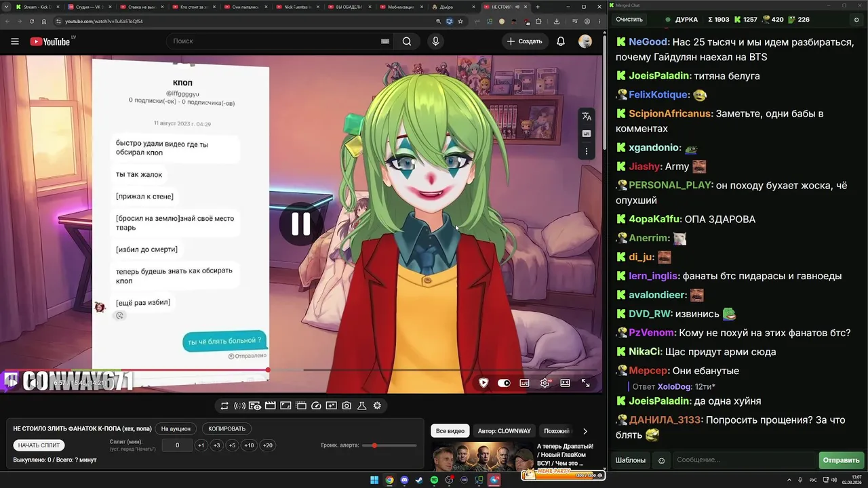
Task: Open the emoji picker in Merged Chat
Action: (x=662, y=460)
